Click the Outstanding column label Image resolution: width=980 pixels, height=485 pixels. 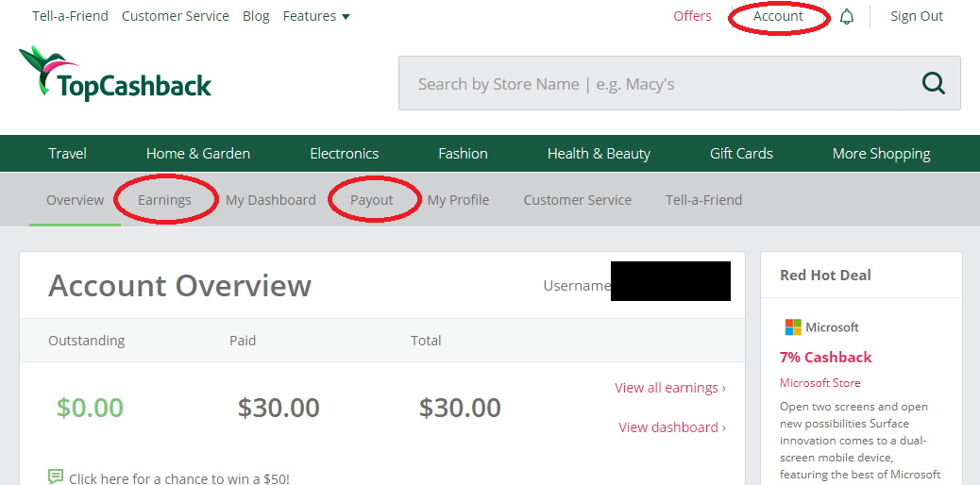(86, 341)
